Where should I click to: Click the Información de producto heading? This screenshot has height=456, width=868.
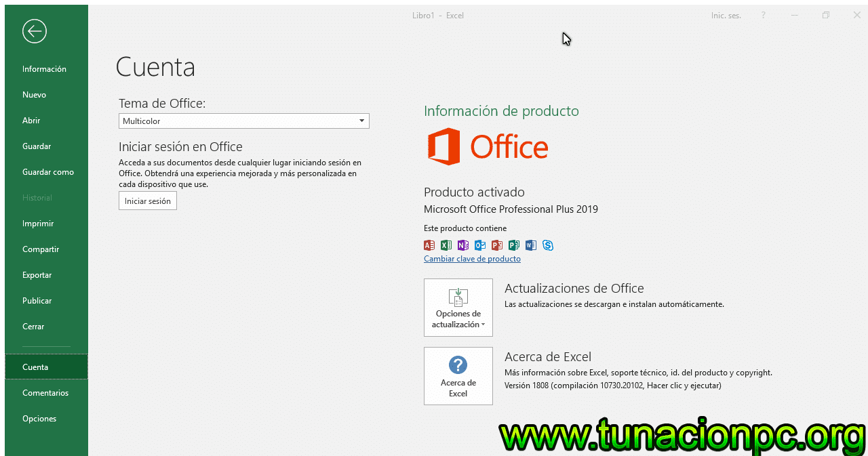(501, 111)
